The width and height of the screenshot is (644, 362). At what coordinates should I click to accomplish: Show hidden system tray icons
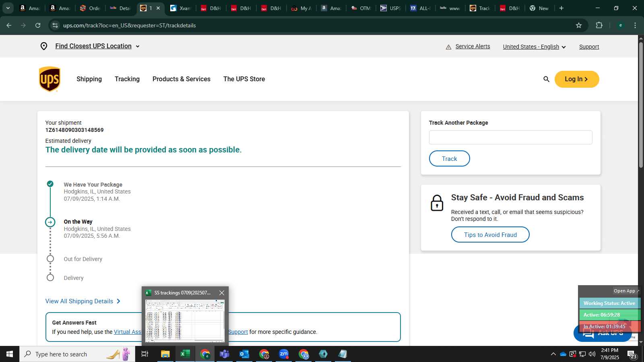(553, 354)
